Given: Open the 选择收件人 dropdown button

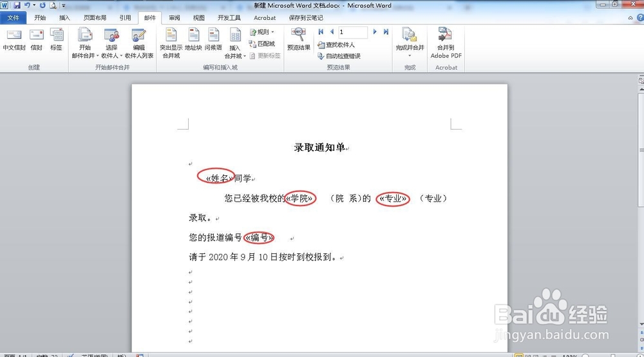Looking at the screenshot, I should (x=111, y=44).
